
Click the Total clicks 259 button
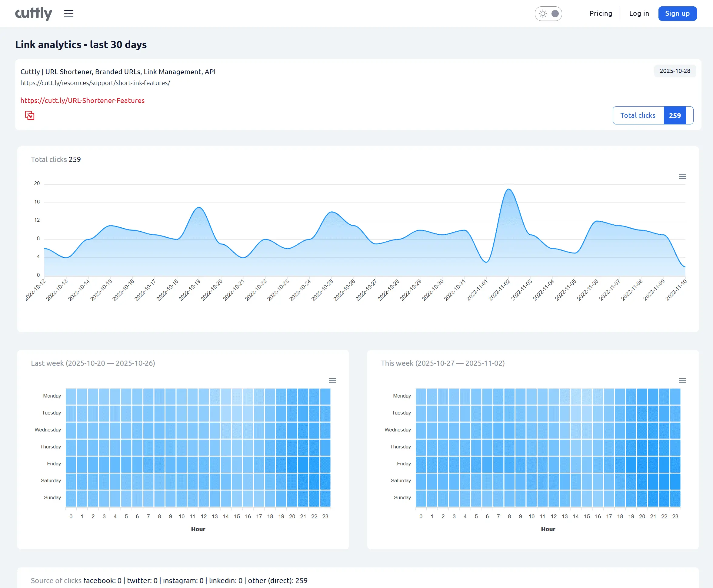653,115
